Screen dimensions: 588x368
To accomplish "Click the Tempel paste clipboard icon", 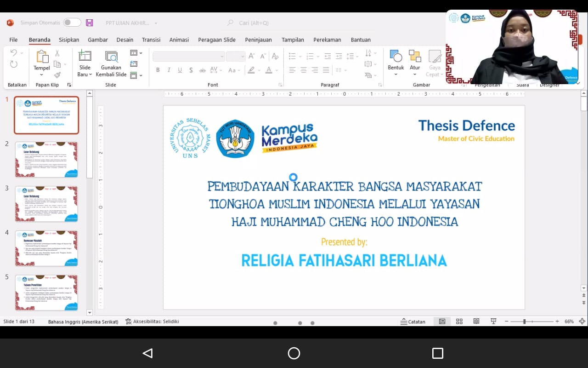I will pos(42,57).
